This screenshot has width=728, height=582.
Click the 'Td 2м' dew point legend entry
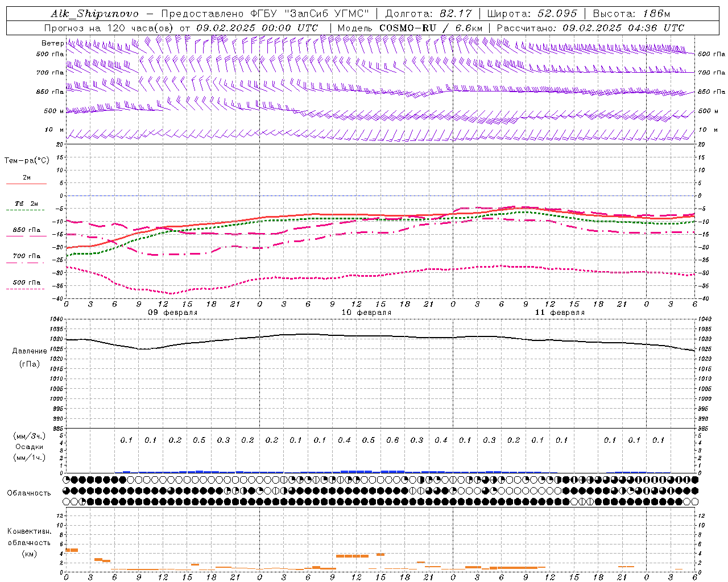click(x=26, y=203)
